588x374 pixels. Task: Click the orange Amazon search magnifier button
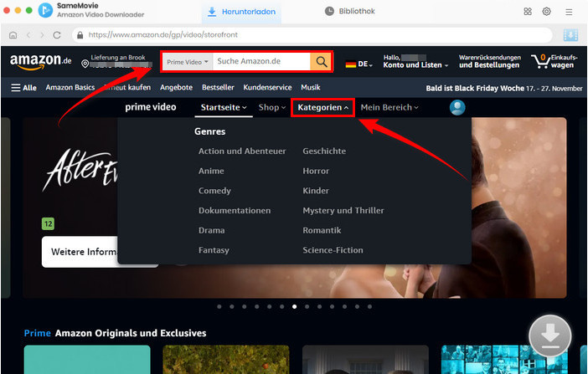[322, 62]
